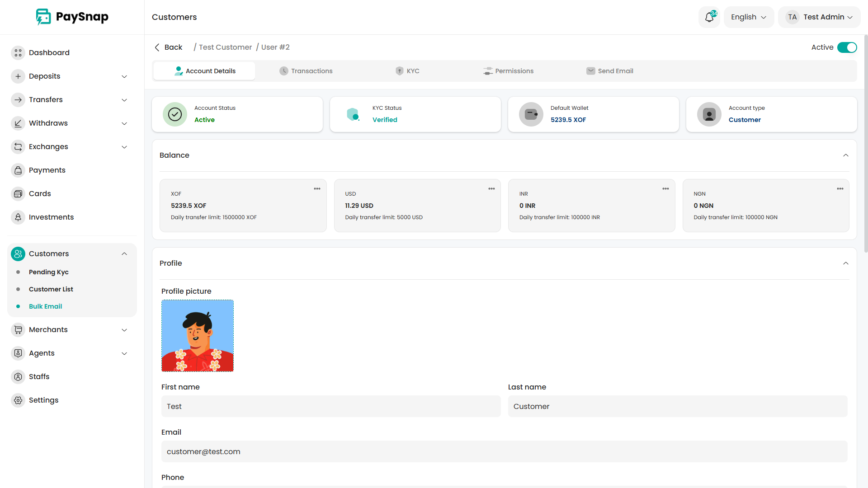Click the Cards sidebar icon
868x488 pixels.
(18, 194)
